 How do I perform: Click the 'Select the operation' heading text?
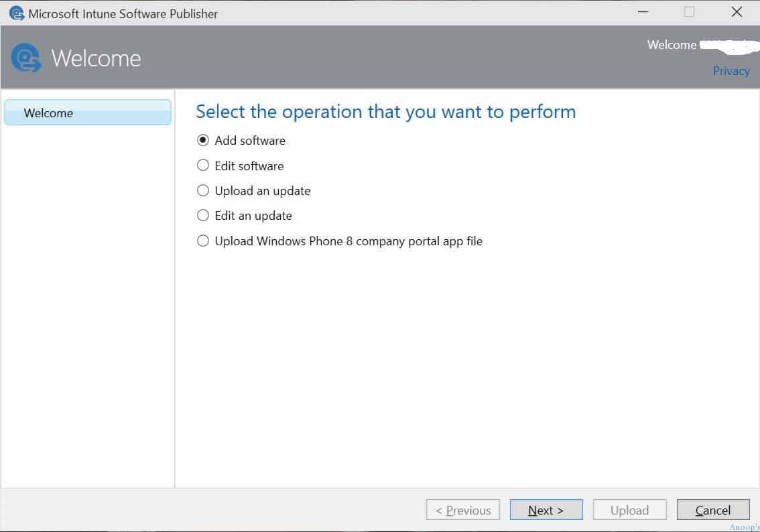coord(386,112)
